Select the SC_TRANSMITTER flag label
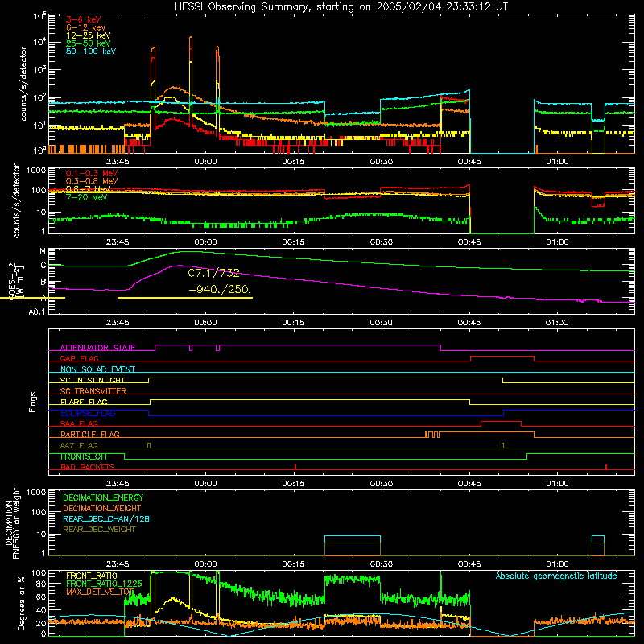644x644 pixels. tap(93, 390)
